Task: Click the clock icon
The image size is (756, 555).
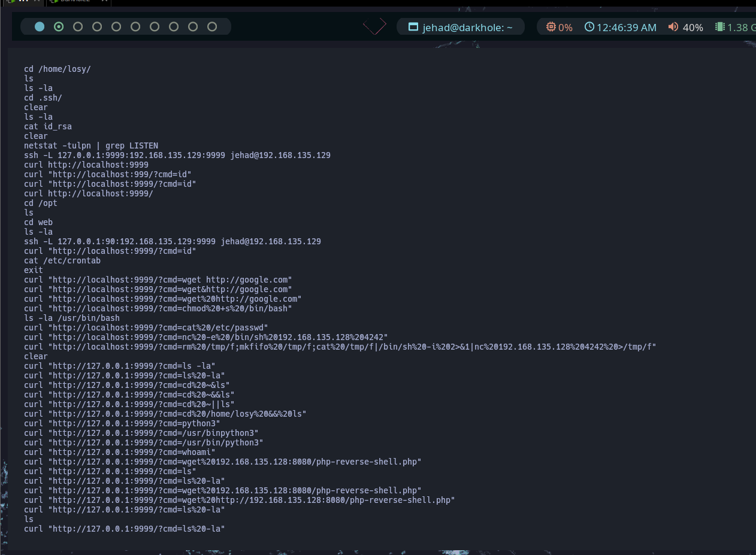Action: (589, 27)
